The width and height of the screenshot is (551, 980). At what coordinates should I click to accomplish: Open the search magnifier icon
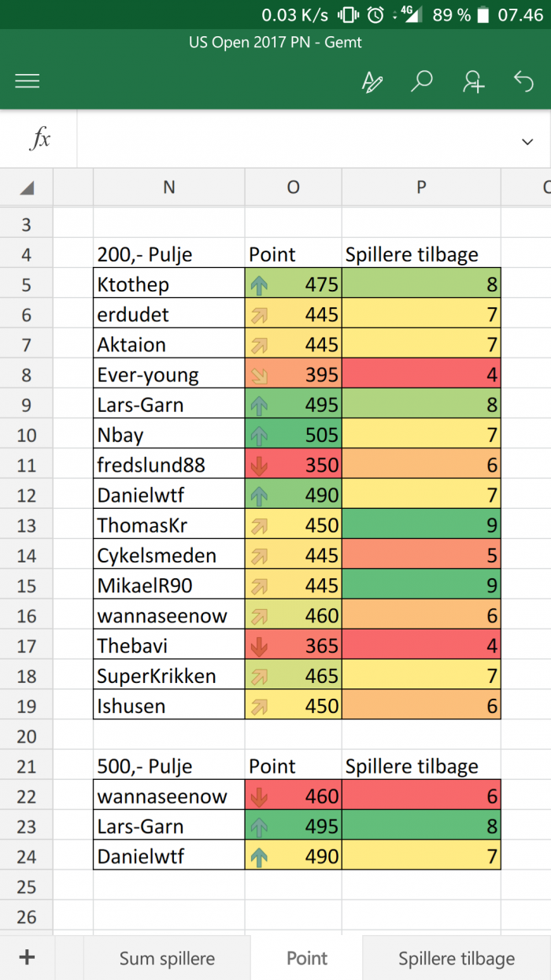click(422, 81)
